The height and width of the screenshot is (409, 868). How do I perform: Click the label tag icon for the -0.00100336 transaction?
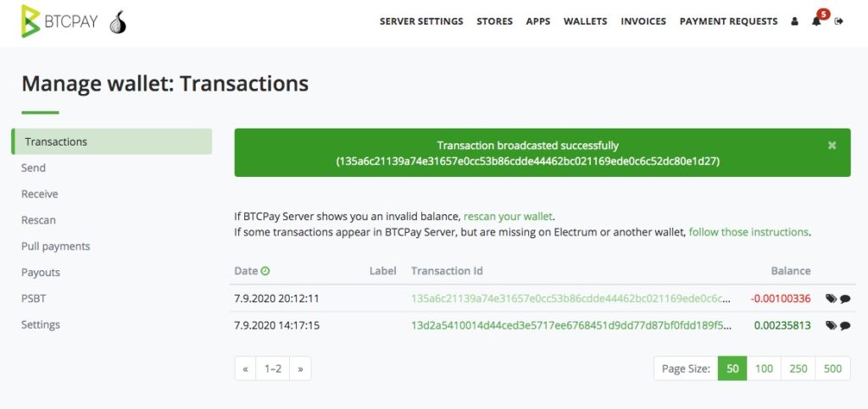tap(831, 299)
